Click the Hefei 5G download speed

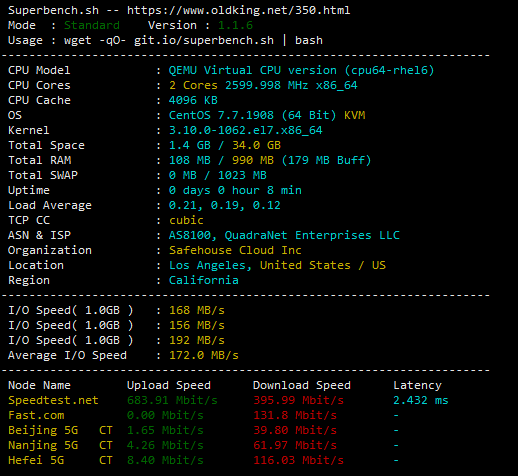pos(298,460)
